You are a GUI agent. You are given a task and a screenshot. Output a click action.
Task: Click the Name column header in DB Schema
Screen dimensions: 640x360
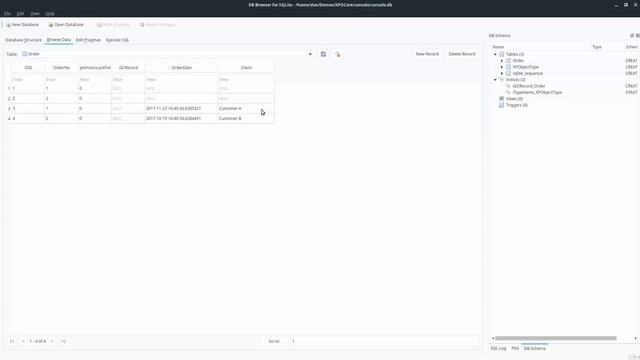coord(498,47)
